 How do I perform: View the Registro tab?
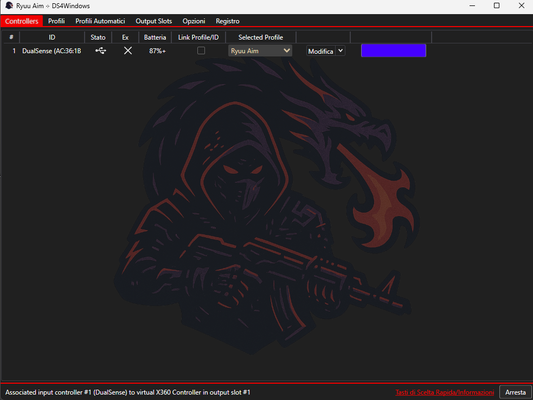pos(227,21)
